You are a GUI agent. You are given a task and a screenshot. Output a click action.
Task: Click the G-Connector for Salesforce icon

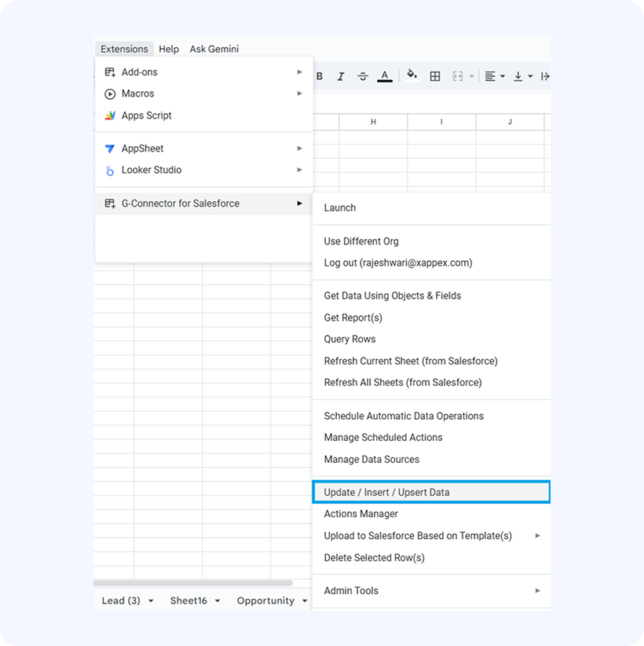(110, 204)
